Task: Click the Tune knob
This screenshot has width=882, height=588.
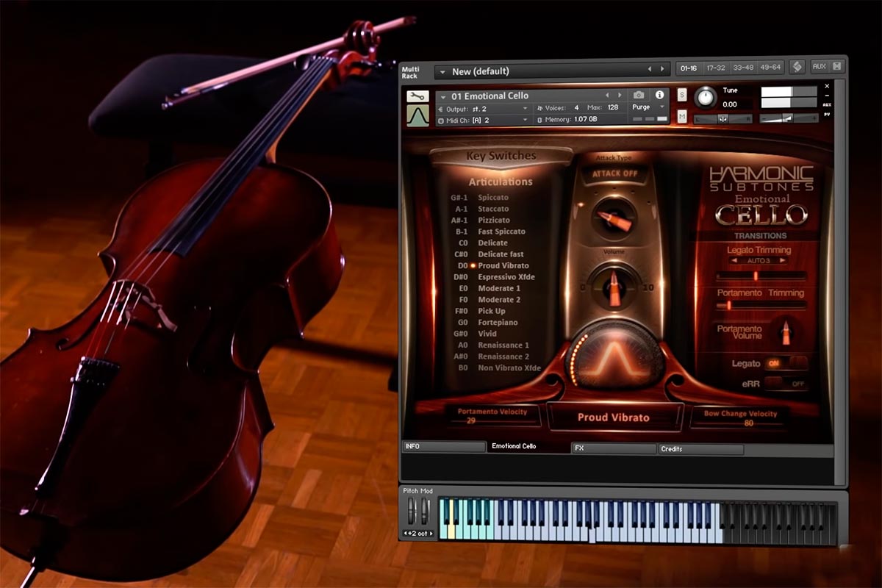Action: pyautogui.click(x=706, y=97)
